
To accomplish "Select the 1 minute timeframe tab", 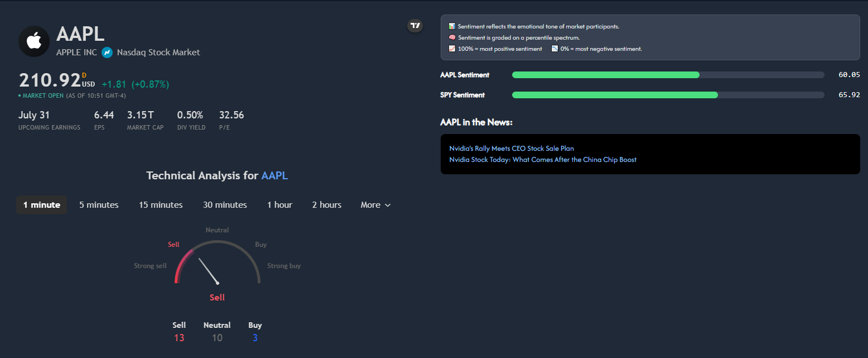I will point(42,205).
